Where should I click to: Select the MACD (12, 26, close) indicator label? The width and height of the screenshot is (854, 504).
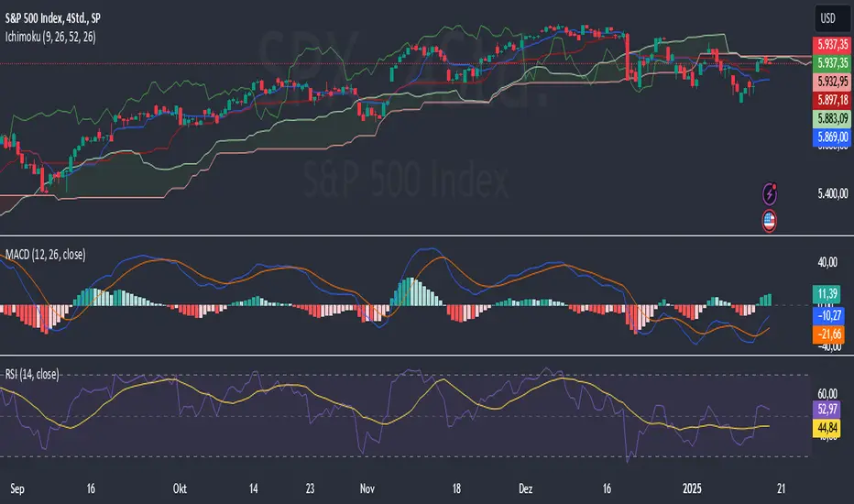click(45, 255)
